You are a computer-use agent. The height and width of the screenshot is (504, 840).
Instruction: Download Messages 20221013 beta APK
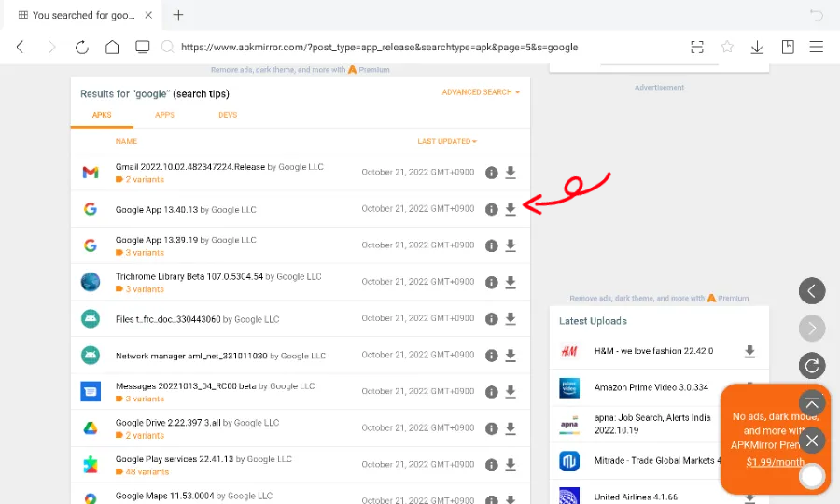(511, 391)
